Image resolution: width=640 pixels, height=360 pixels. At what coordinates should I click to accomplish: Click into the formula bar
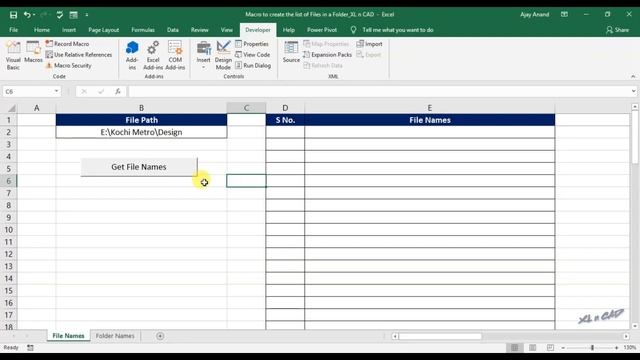click(x=379, y=91)
